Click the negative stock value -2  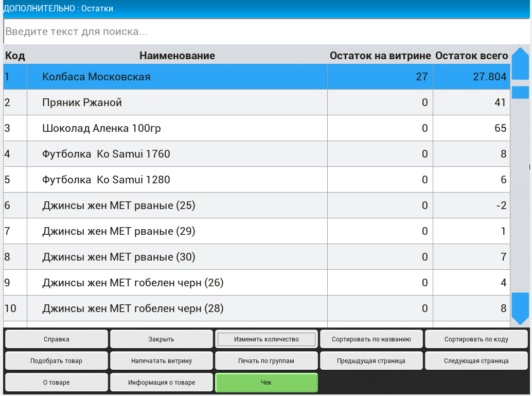click(x=501, y=205)
